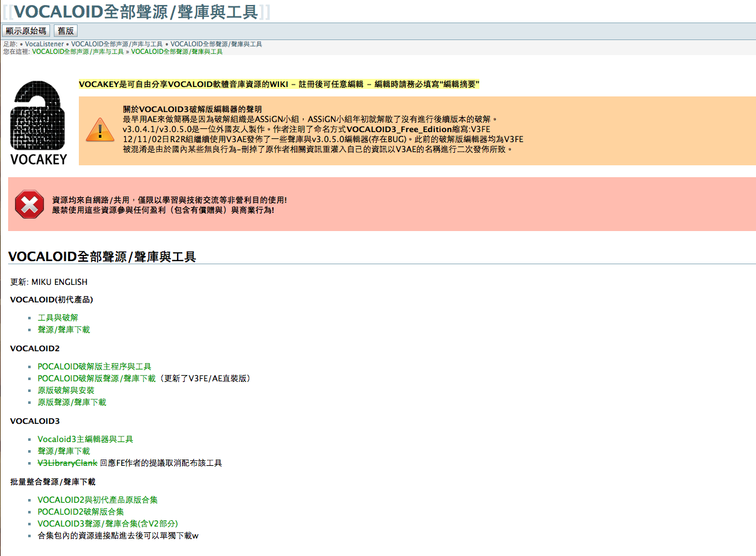Click the VOCAKEY padlock logo
The height and width of the screenshot is (556, 756).
(39, 123)
